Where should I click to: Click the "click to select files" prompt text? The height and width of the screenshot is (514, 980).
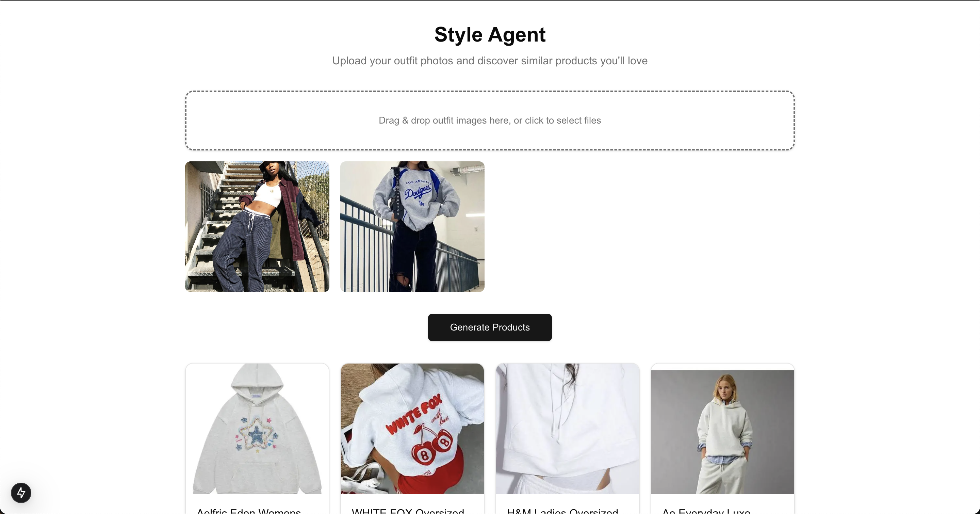563,120
